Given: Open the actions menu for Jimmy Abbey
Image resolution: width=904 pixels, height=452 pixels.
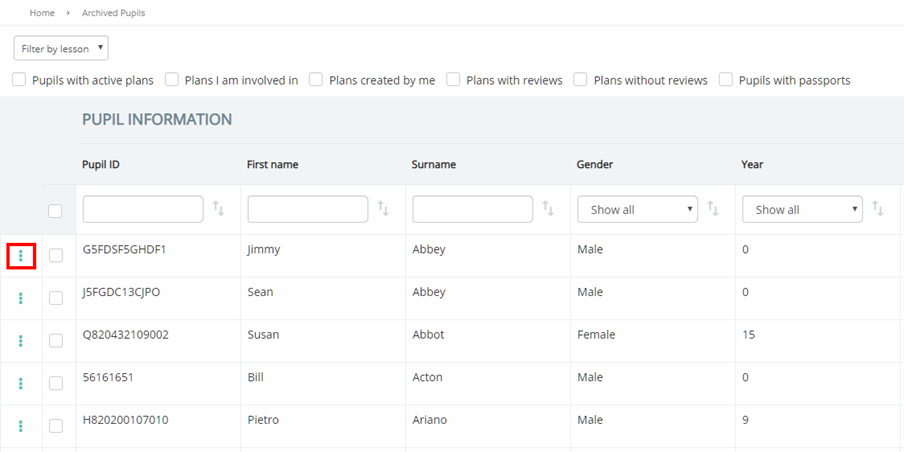Looking at the screenshot, I should point(21,255).
